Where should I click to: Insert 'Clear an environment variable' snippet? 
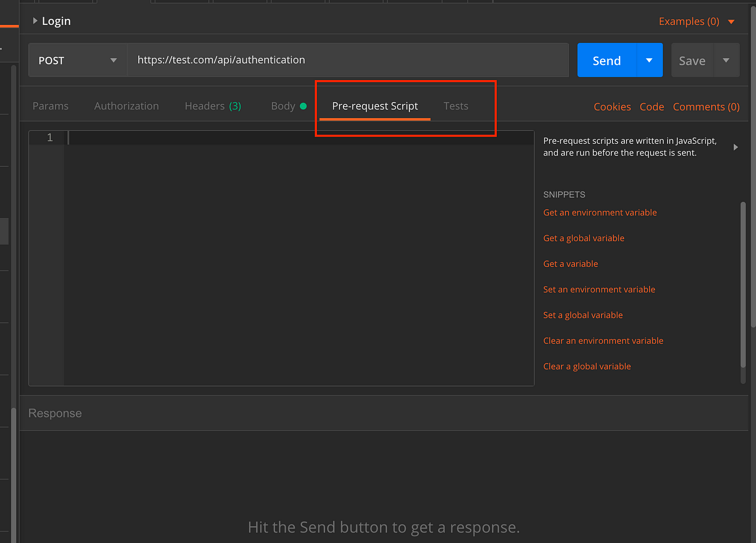tap(603, 341)
